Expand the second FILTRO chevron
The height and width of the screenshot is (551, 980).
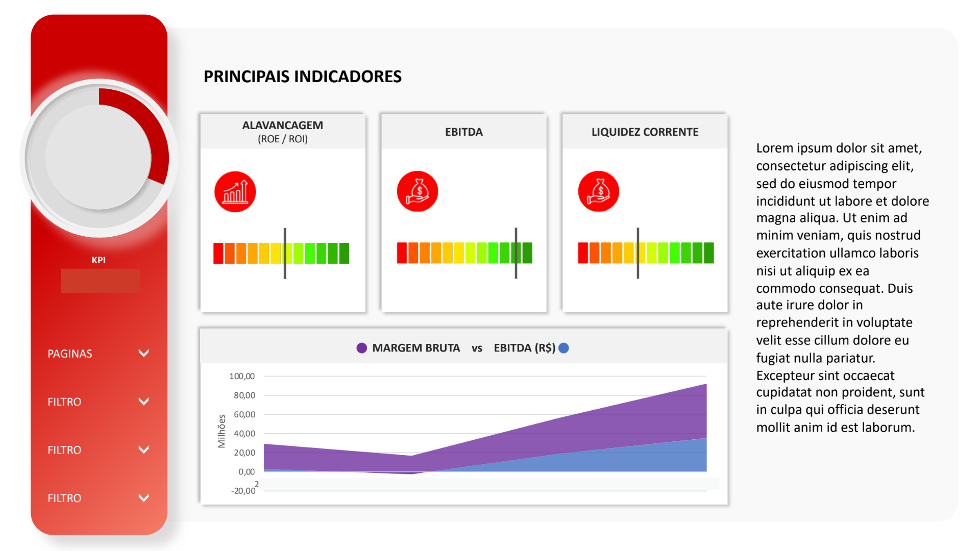144,449
